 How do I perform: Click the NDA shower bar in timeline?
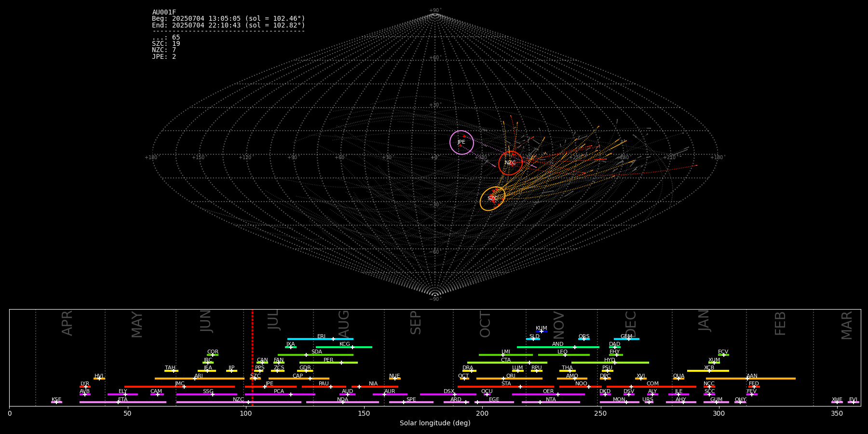[342, 402]
